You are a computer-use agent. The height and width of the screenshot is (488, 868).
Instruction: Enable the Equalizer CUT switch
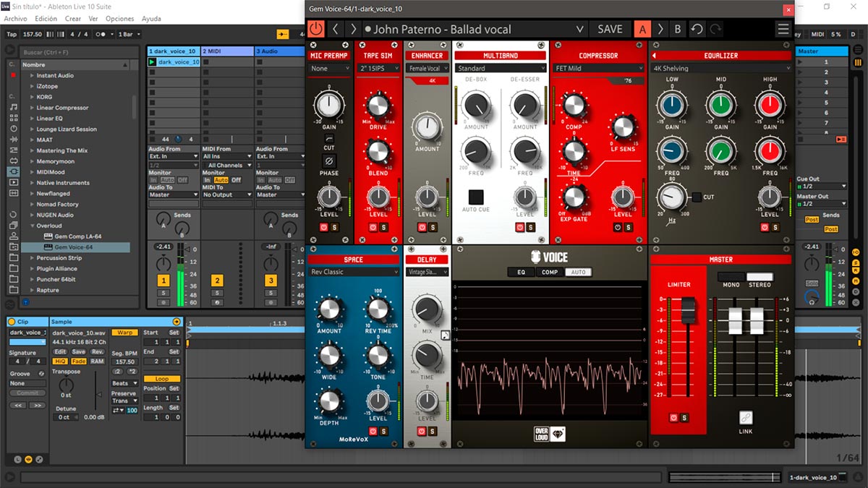pos(696,197)
